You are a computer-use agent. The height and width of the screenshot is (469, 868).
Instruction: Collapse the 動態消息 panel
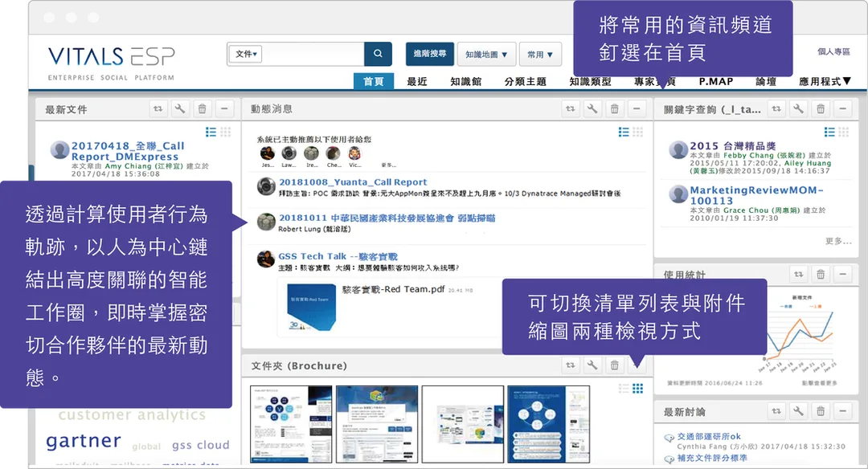point(637,109)
